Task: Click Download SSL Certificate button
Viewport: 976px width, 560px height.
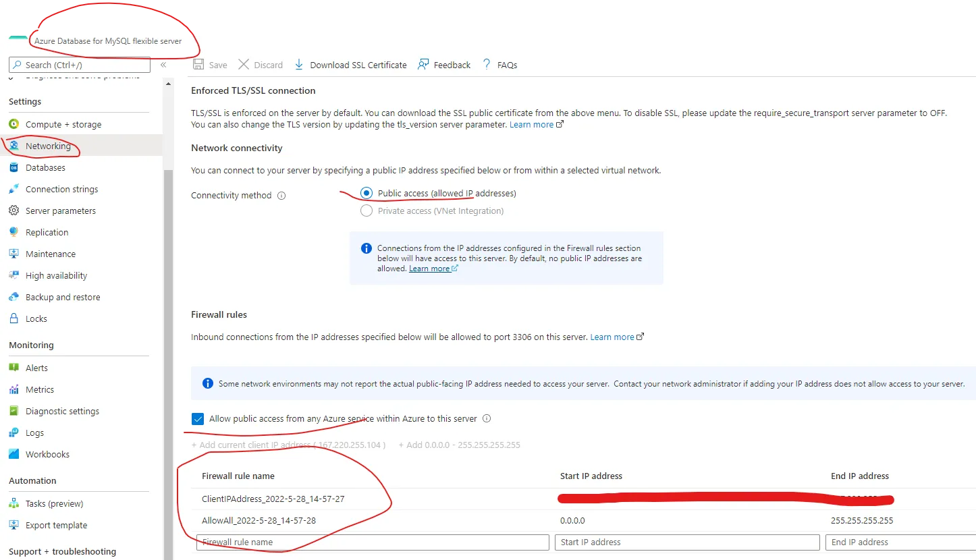Action: [x=350, y=65]
